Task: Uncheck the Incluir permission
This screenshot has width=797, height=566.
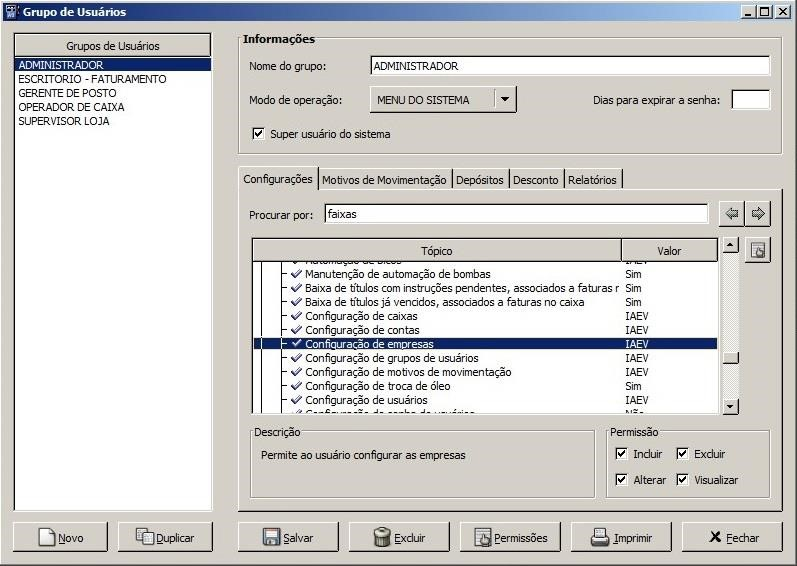Action: tap(621, 453)
